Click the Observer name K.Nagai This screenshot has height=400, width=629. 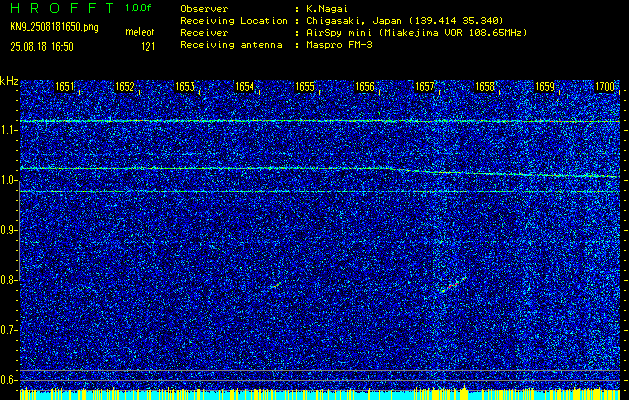tap(327, 9)
